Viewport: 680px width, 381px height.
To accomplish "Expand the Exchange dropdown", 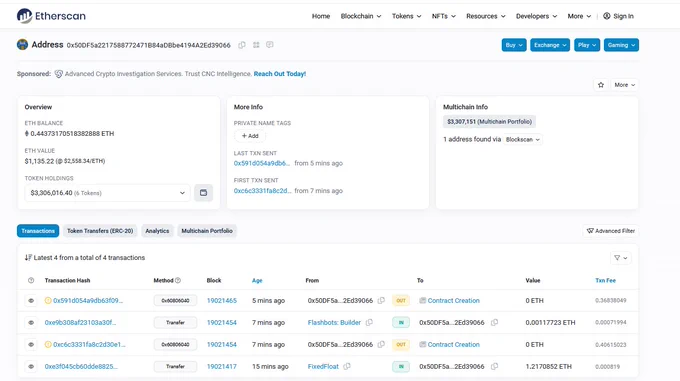I will coord(550,45).
